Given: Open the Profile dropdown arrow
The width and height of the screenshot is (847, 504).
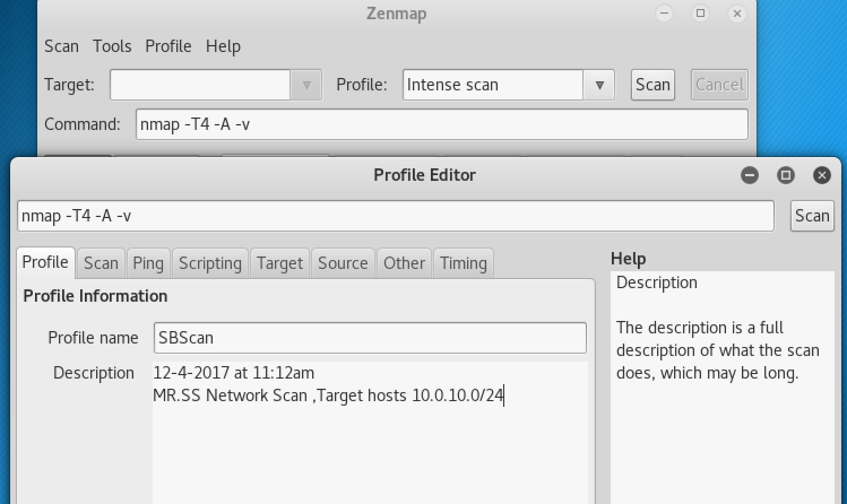Looking at the screenshot, I should [x=599, y=85].
